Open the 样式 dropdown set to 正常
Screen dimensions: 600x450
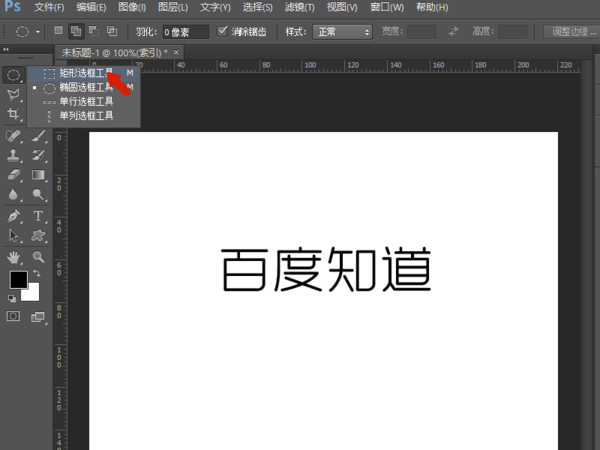pyautogui.click(x=342, y=32)
